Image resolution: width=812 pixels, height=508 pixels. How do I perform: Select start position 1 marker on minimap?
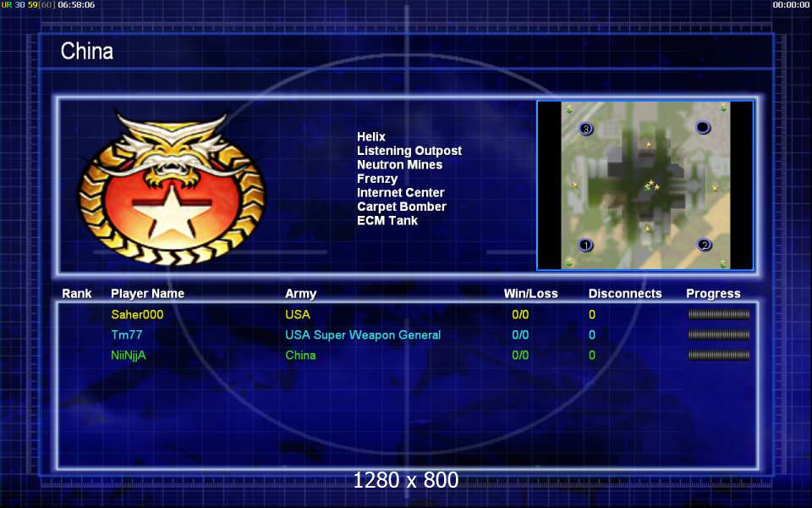coord(585,245)
